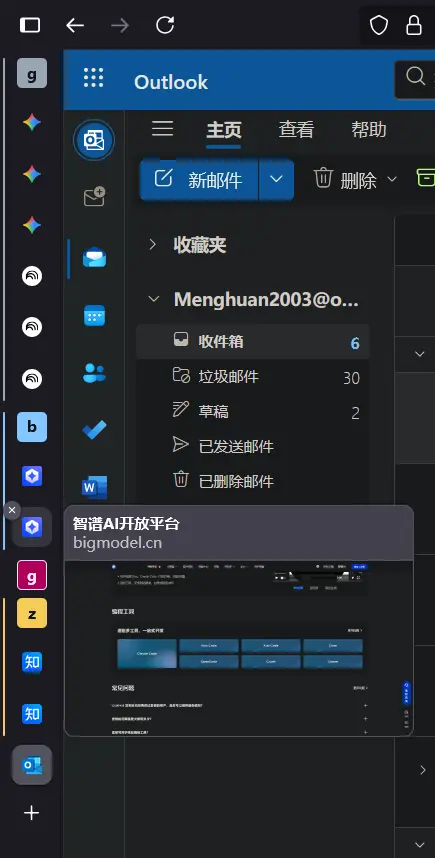The image size is (435, 858).
Task: Switch to the hovered 智谱AI开放平台 tab
Action: [32, 527]
